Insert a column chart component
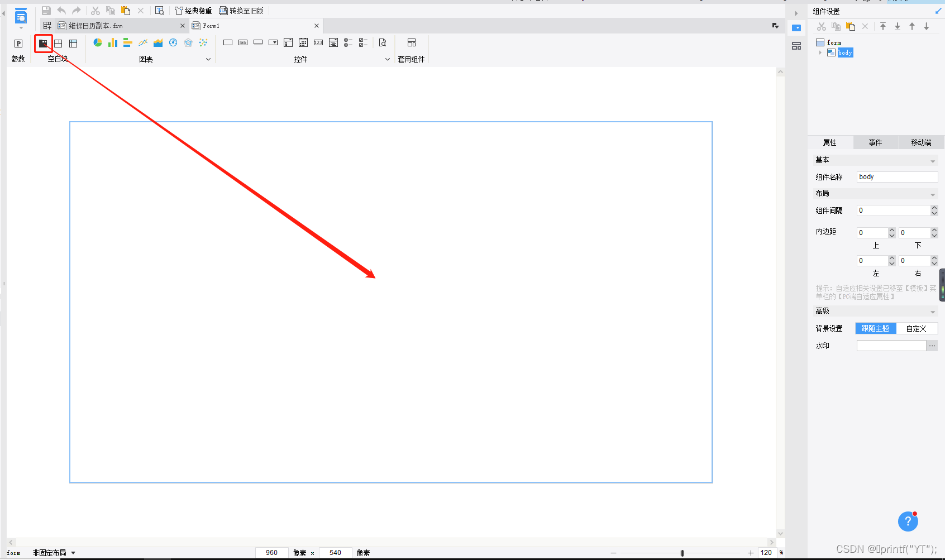Screen dimensions: 945x560 click(113, 42)
